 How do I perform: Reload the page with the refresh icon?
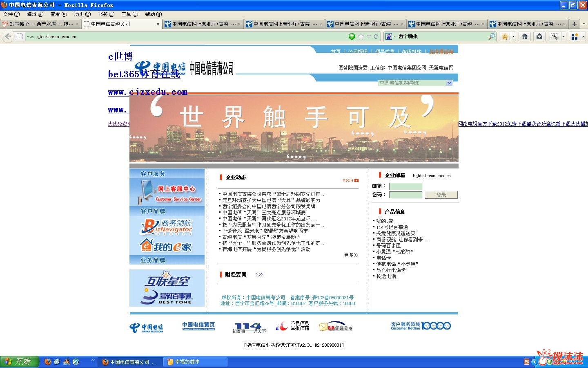click(x=376, y=36)
